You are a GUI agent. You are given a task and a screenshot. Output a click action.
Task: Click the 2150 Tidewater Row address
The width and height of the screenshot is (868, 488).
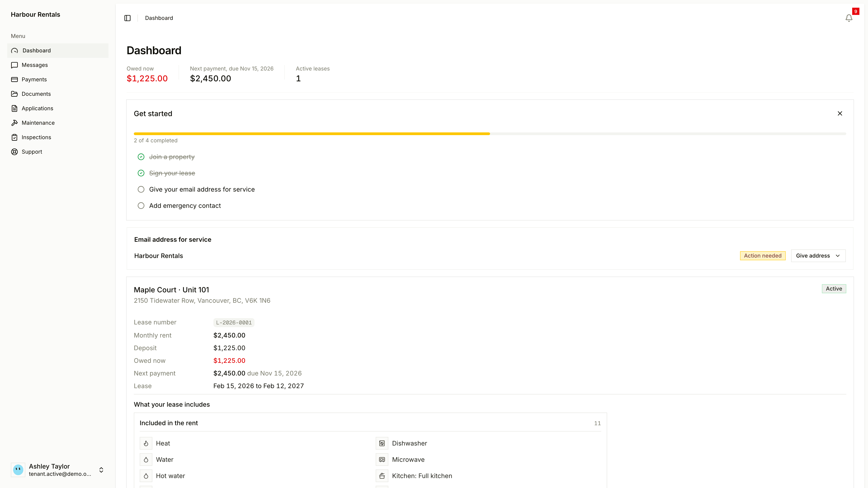(202, 300)
